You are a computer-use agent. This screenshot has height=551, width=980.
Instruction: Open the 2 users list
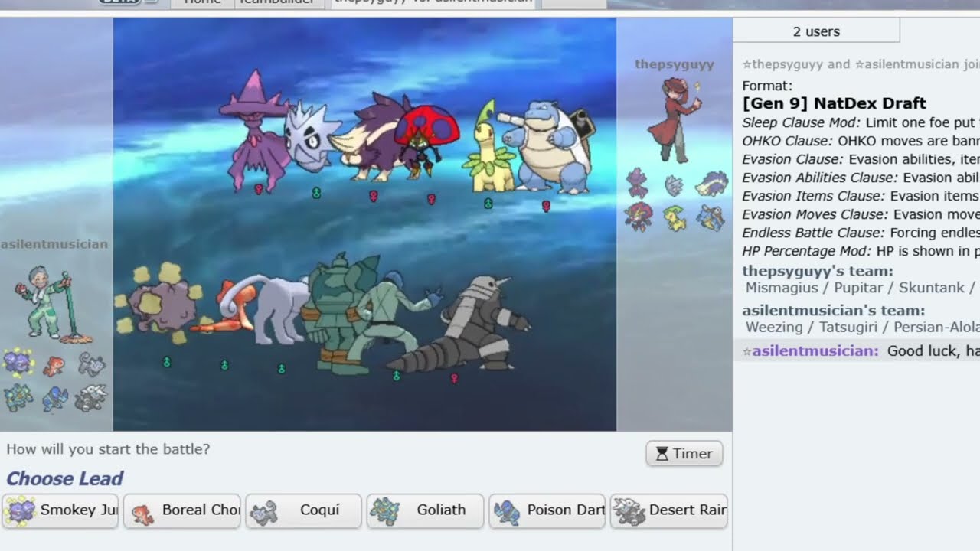pos(816,31)
